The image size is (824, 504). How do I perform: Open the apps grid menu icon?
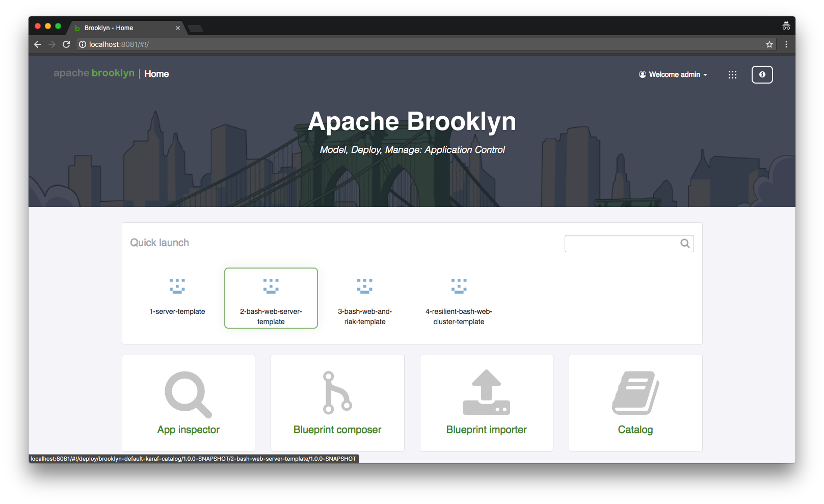(732, 75)
